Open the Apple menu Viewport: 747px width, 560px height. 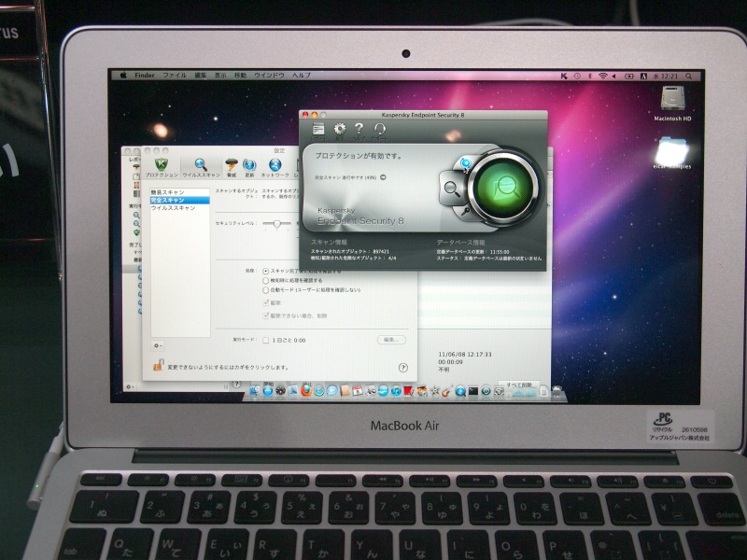123,76
